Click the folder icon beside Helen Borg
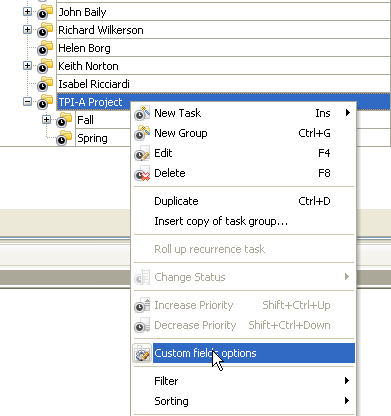 (x=45, y=48)
